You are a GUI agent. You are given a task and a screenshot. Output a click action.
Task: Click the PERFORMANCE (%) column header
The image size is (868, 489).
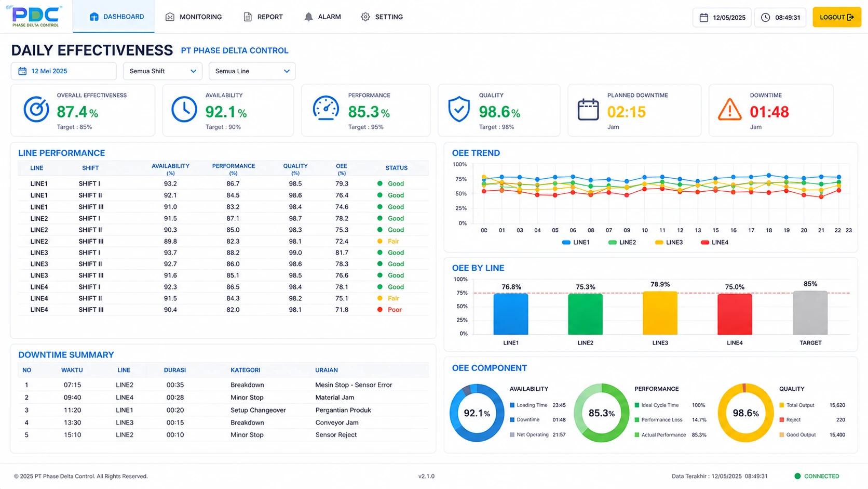[234, 169]
